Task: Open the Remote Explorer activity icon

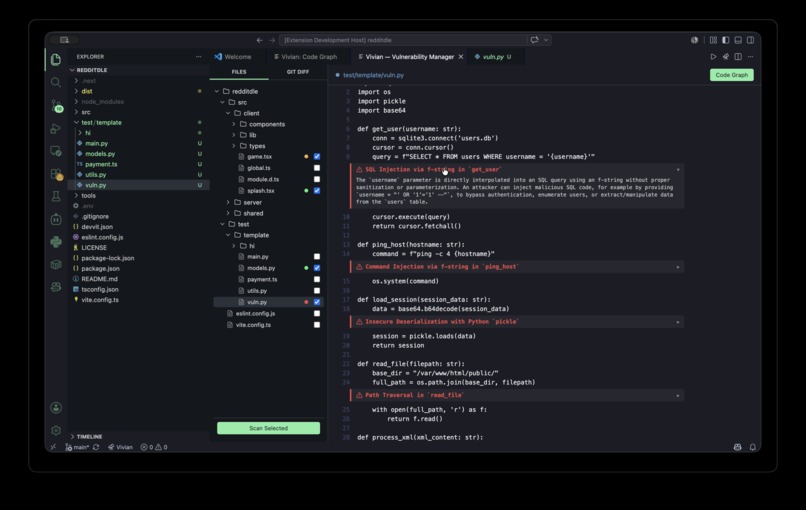Action: point(56,151)
